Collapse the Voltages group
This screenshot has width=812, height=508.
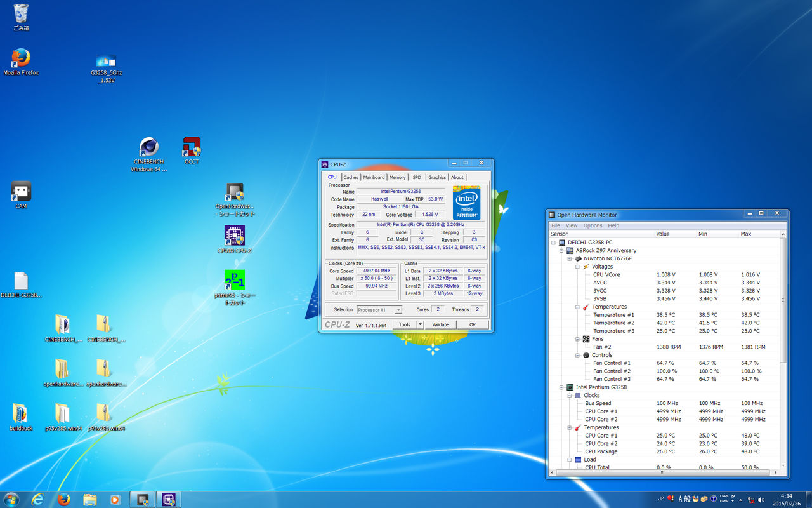(578, 267)
